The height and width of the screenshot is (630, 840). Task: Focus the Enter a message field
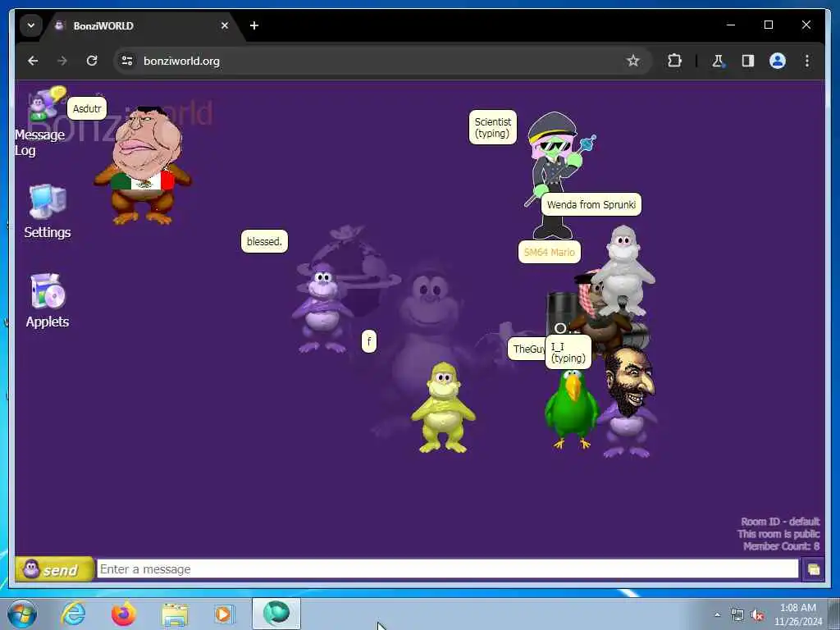447,569
